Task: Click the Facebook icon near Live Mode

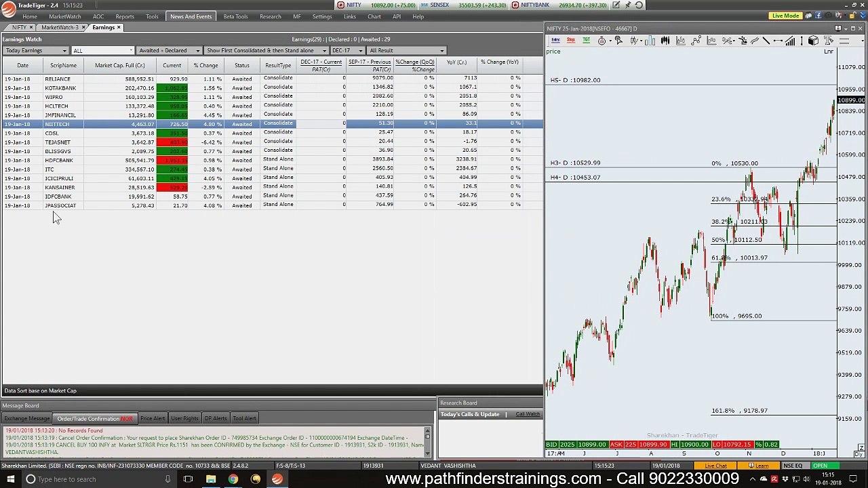Action: point(818,16)
